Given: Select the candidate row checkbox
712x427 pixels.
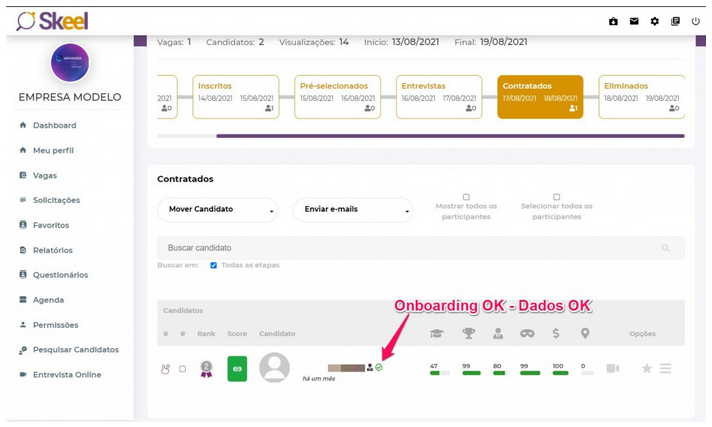Looking at the screenshot, I should pyautogui.click(x=182, y=369).
